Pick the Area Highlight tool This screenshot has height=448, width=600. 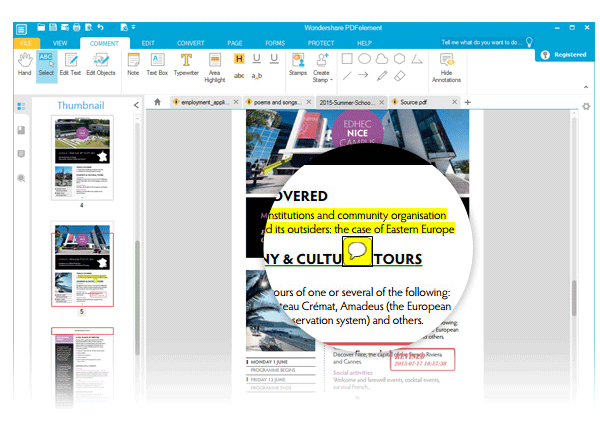215,68
